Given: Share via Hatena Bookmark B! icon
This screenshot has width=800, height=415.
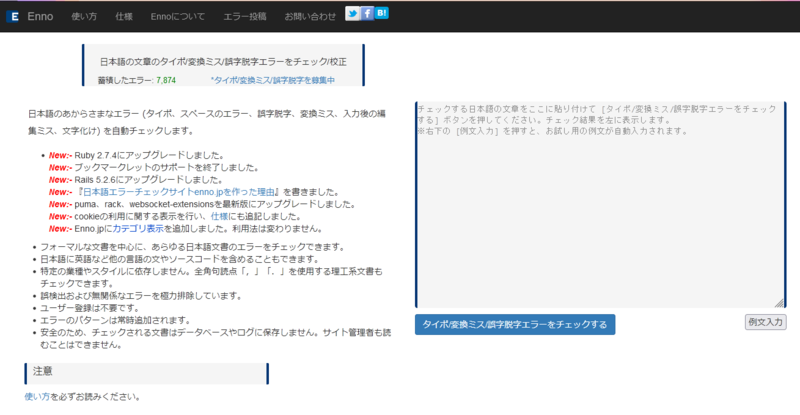Looking at the screenshot, I should click(x=382, y=13).
